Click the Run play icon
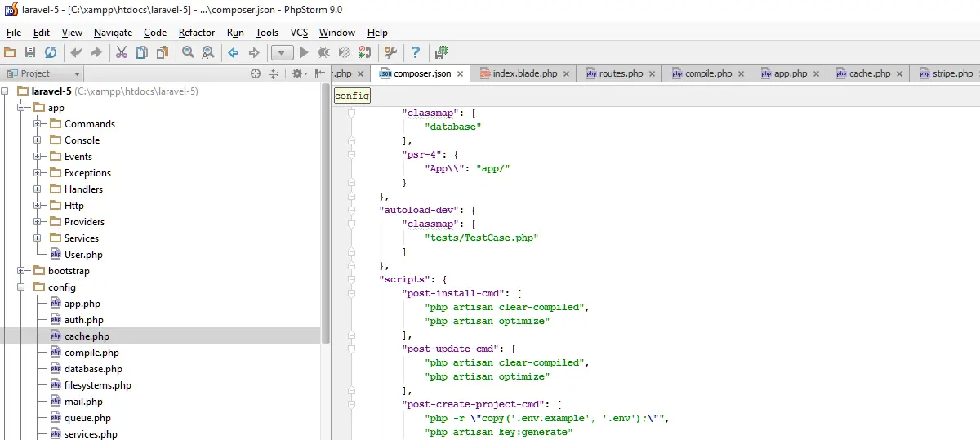The height and width of the screenshot is (440, 980). (x=304, y=52)
